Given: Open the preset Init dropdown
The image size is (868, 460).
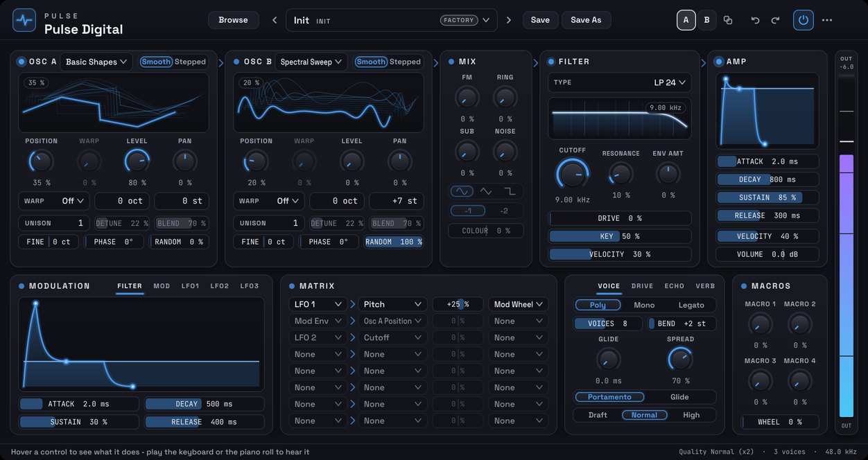Looking at the screenshot, I should (x=392, y=20).
